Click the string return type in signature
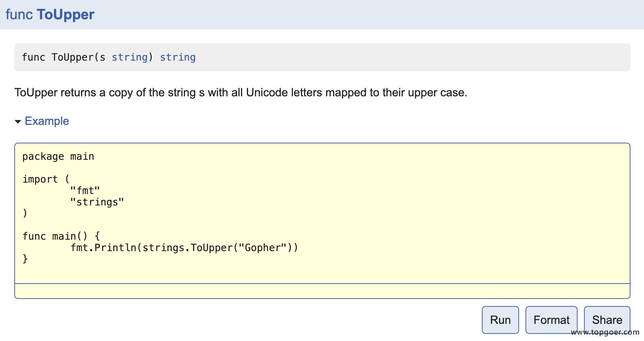Screen dimensions: 644x341 (177, 57)
